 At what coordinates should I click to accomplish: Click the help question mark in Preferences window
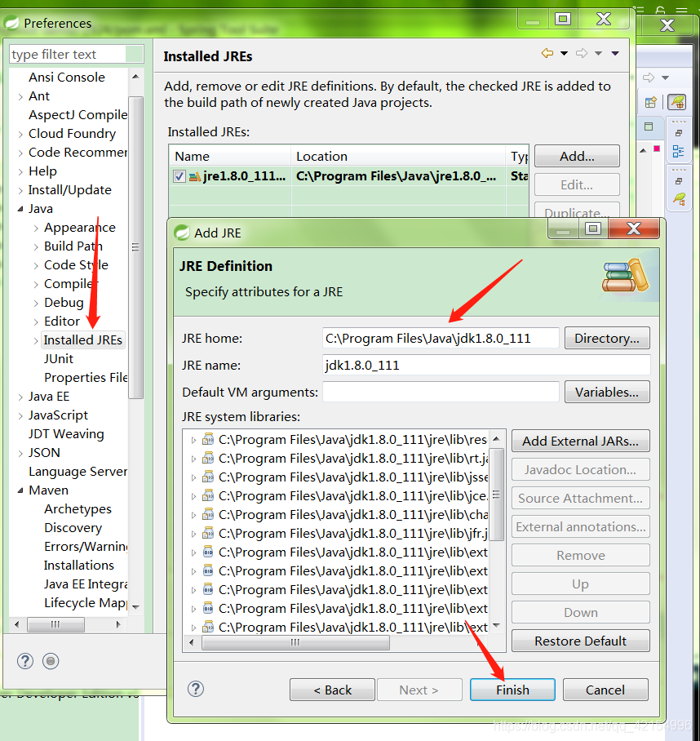coord(24,661)
